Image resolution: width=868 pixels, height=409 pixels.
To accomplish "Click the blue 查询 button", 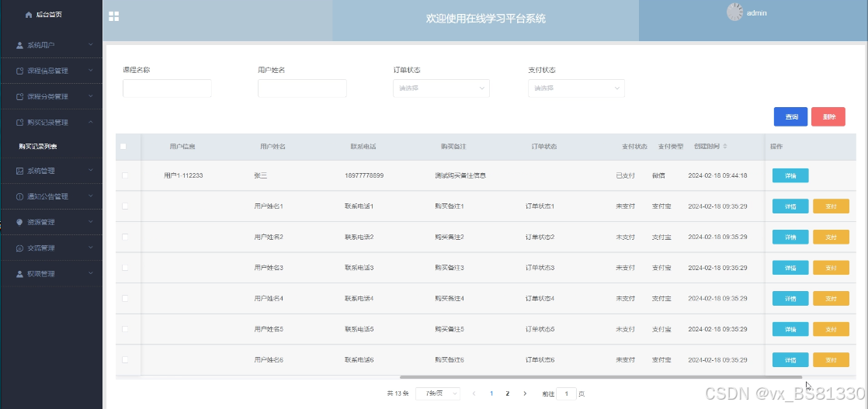I will pos(790,116).
